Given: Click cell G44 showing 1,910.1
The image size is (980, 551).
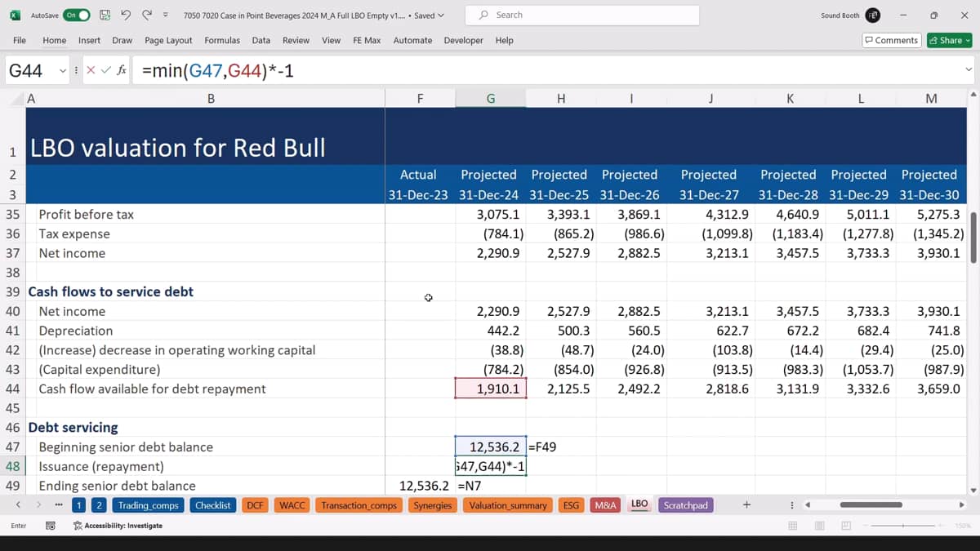Looking at the screenshot, I should click(490, 389).
